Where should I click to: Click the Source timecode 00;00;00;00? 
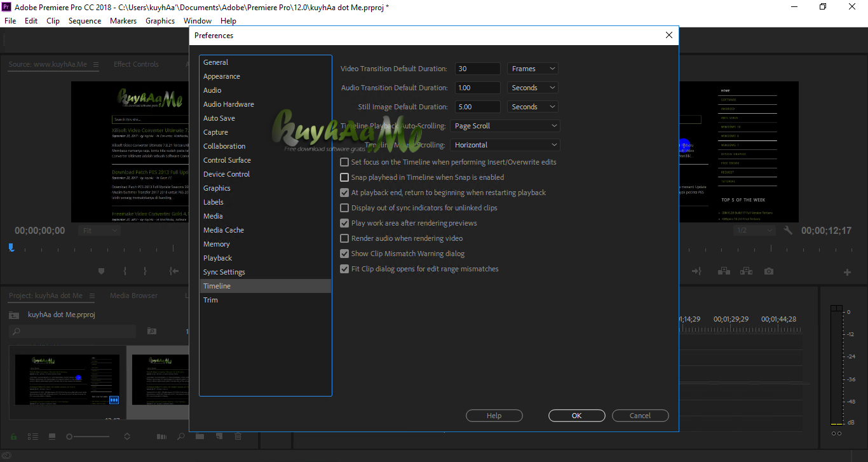40,231
